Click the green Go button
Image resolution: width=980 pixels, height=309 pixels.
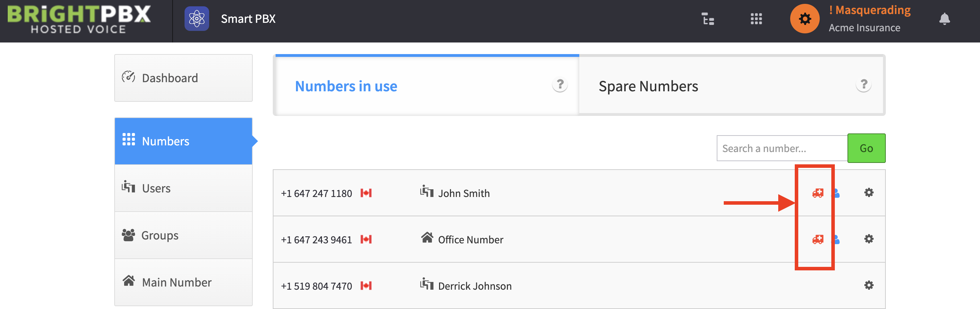[866, 148]
